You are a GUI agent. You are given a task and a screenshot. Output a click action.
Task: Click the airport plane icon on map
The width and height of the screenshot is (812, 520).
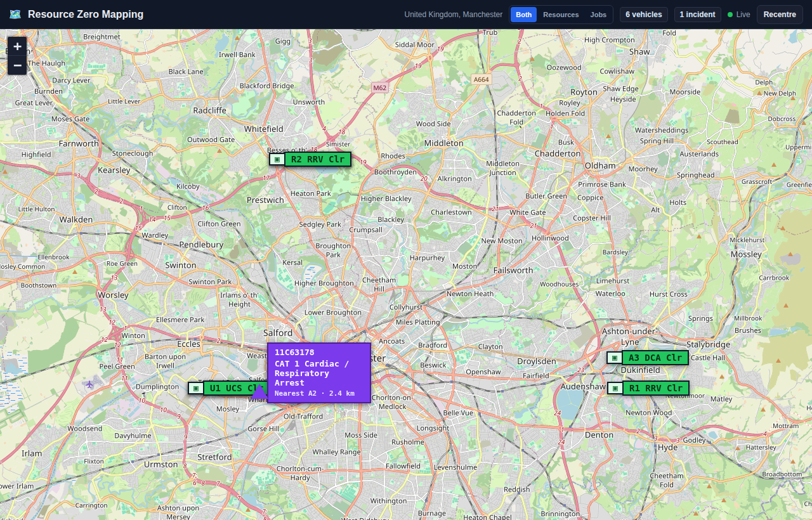pyautogui.click(x=89, y=383)
